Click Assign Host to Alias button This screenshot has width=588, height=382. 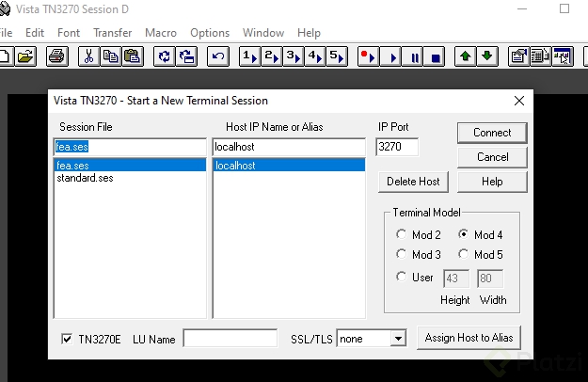coord(469,338)
